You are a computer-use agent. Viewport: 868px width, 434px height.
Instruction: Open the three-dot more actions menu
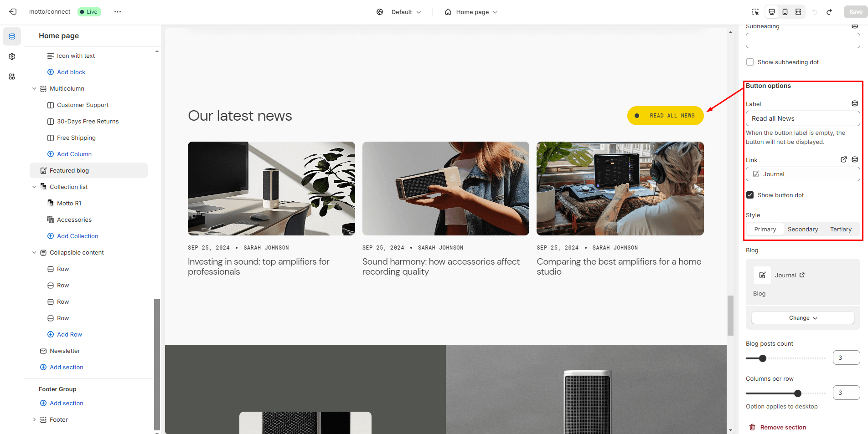[x=118, y=12]
